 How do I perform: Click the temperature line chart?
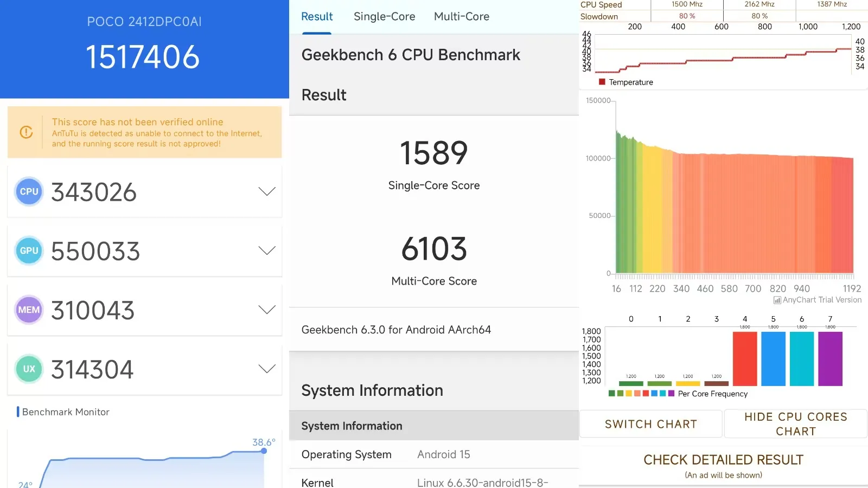click(723, 54)
